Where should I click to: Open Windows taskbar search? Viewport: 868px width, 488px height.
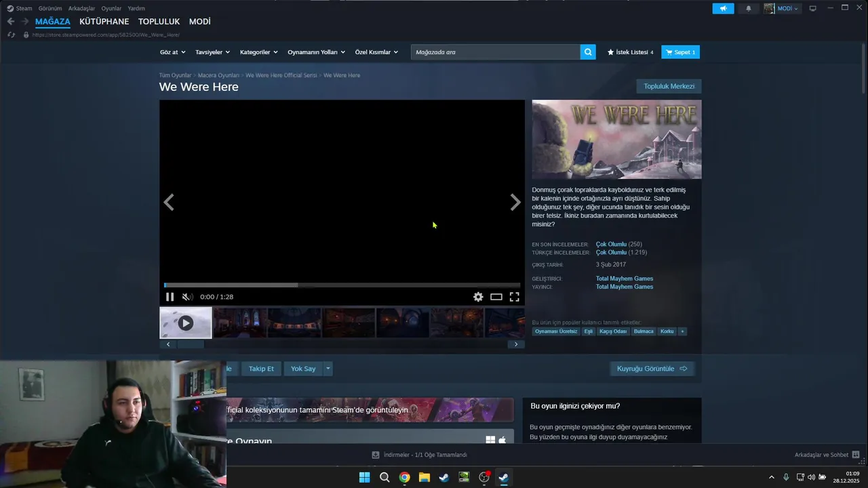pyautogui.click(x=384, y=477)
